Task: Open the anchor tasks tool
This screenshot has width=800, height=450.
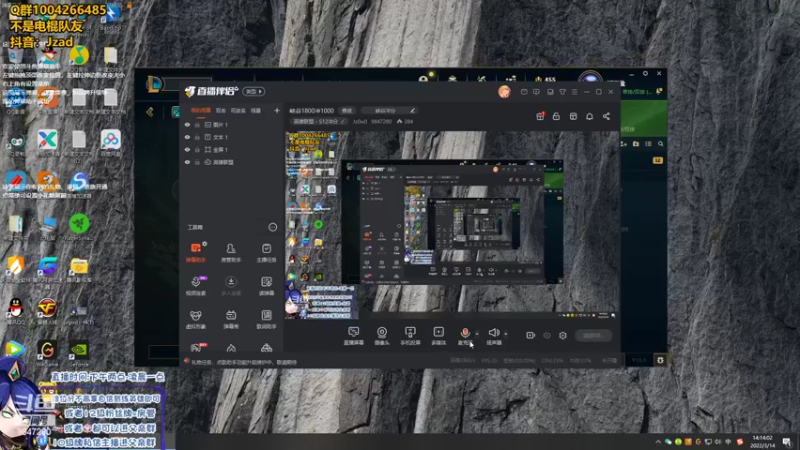Action: [266, 252]
